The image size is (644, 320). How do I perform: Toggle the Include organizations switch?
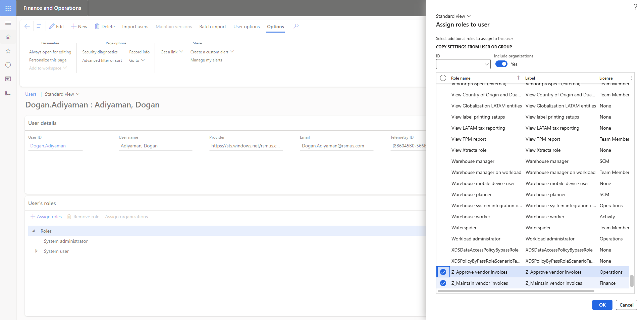pos(501,64)
